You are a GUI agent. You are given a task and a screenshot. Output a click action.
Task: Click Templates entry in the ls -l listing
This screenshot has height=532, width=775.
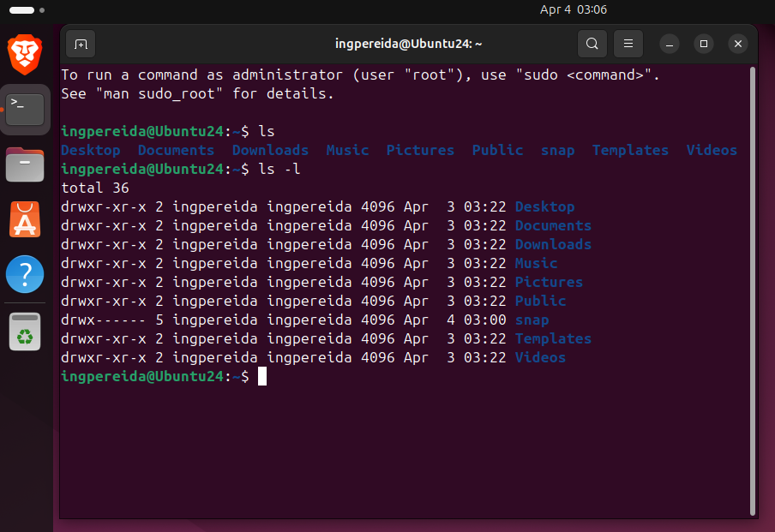553,338
